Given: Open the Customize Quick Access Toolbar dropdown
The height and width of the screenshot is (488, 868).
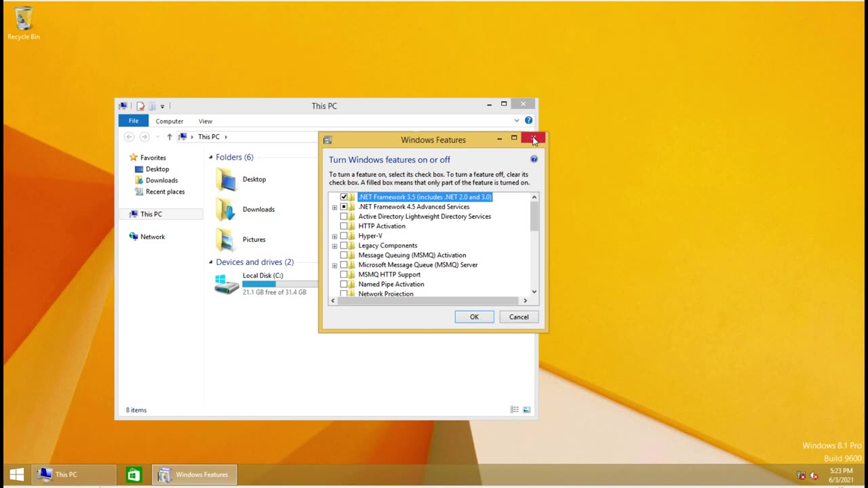Looking at the screenshot, I should [162, 106].
